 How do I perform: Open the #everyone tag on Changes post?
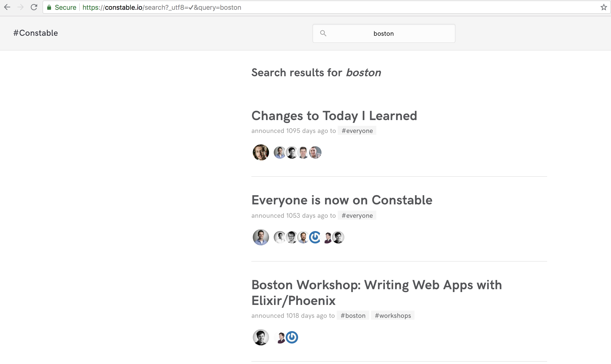click(357, 131)
